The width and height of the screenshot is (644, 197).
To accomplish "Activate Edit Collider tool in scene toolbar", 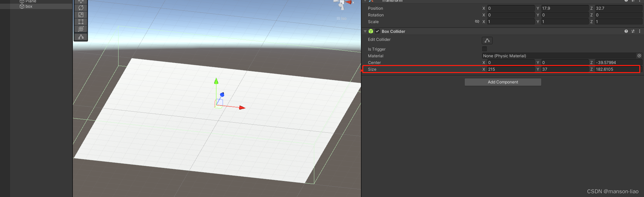I will click(x=81, y=37).
